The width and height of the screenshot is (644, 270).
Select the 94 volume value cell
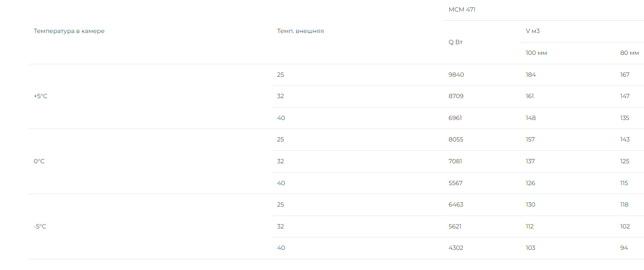(624, 248)
